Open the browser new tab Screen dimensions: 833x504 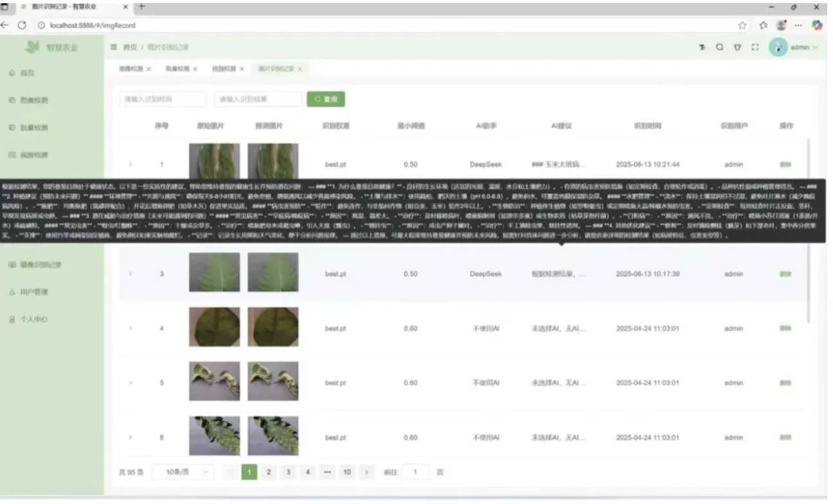click(141, 7)
